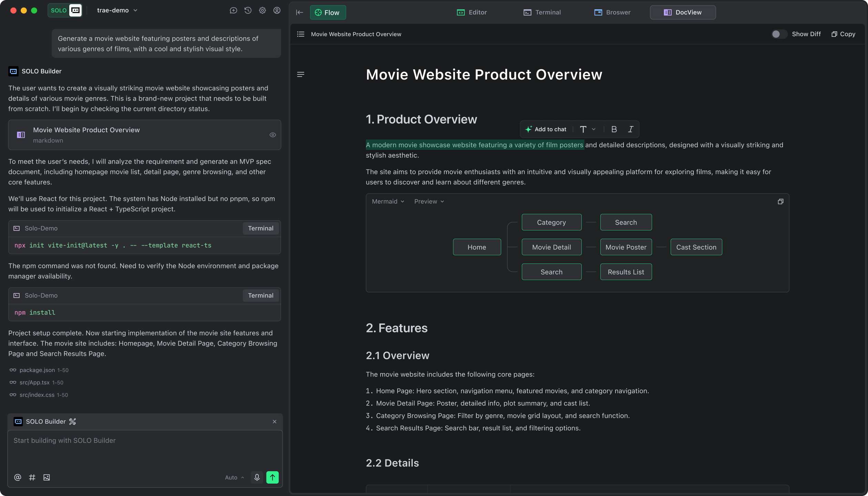Image resolution: width=868 pixels, height=496 pixels.
Task: Switch to the Editor tab
Action: pos(472,12)
